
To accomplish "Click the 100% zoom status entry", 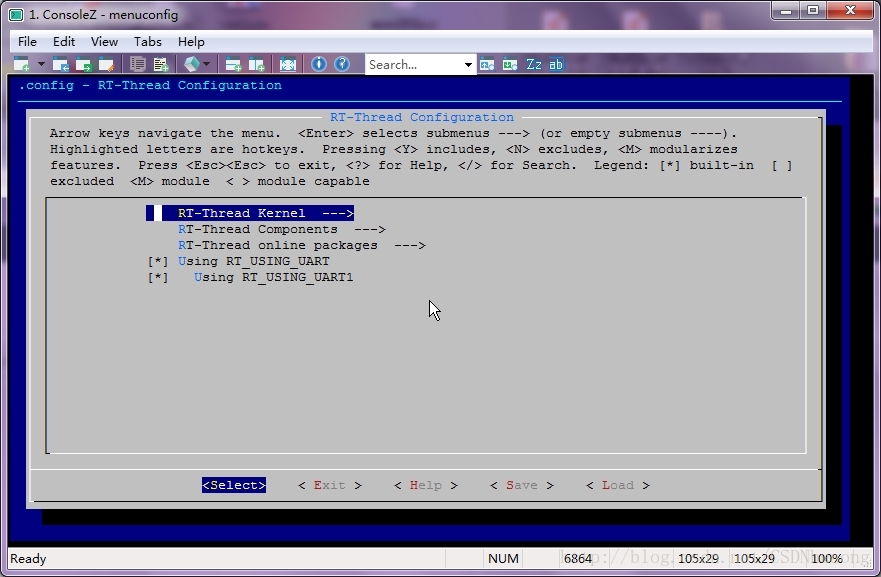I will pos(827,558).
